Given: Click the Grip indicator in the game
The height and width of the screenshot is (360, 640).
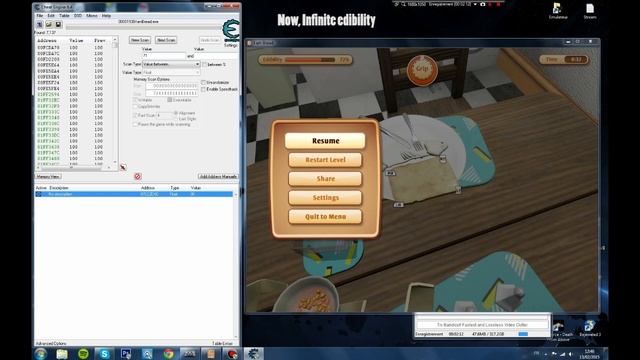Looking at the screenshot, I should tap(422, 70).
